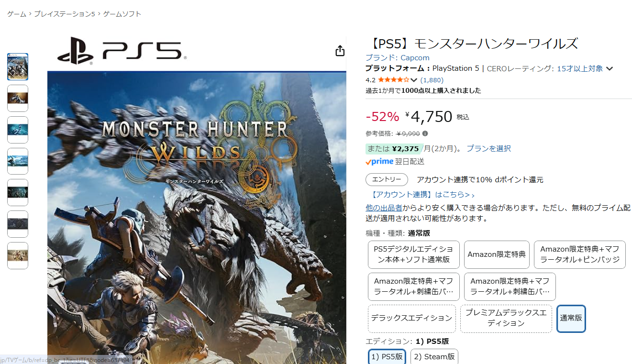Expand the CERO rating dropdown arrow
The image size is (632, 364).
coord(610,69)
